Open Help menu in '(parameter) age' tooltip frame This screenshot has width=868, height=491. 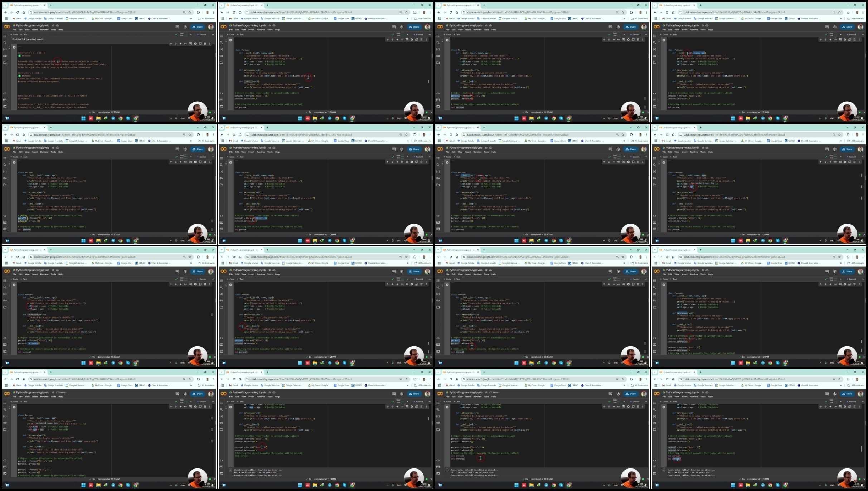tap(710, 152)
